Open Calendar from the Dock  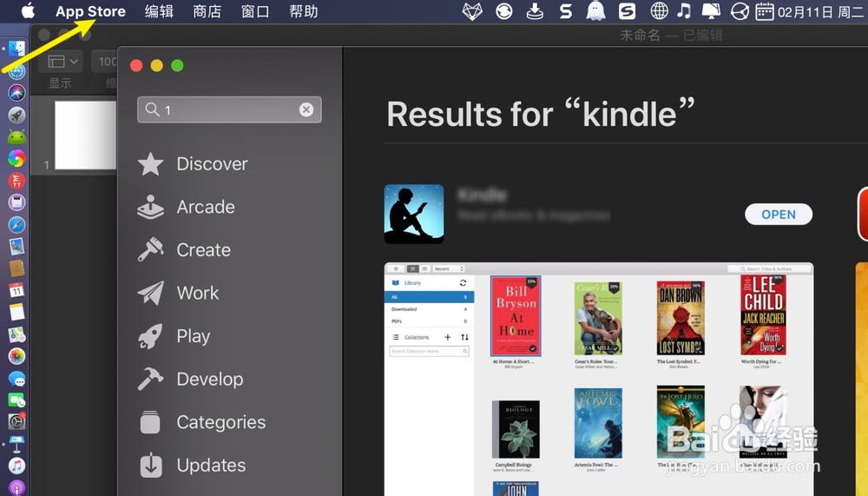tap(16, 290)
